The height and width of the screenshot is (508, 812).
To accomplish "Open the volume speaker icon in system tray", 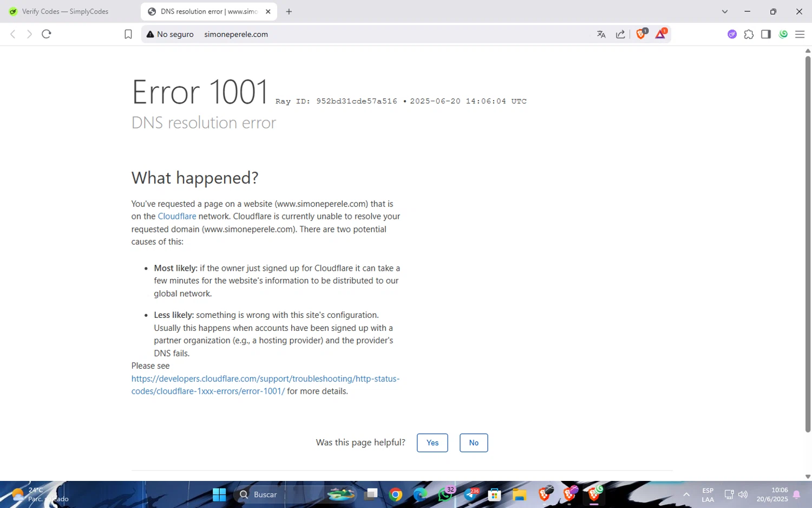I will (743, 494).
